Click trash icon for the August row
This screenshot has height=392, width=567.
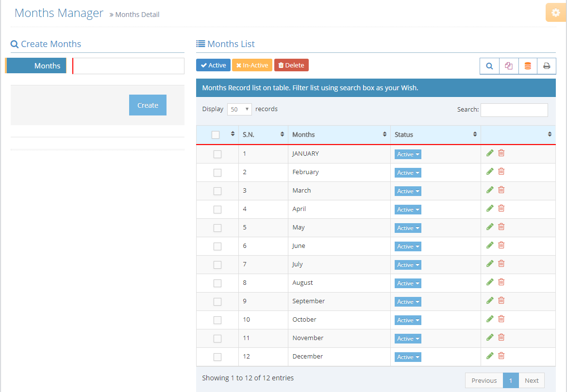click(x=501, y=282)
